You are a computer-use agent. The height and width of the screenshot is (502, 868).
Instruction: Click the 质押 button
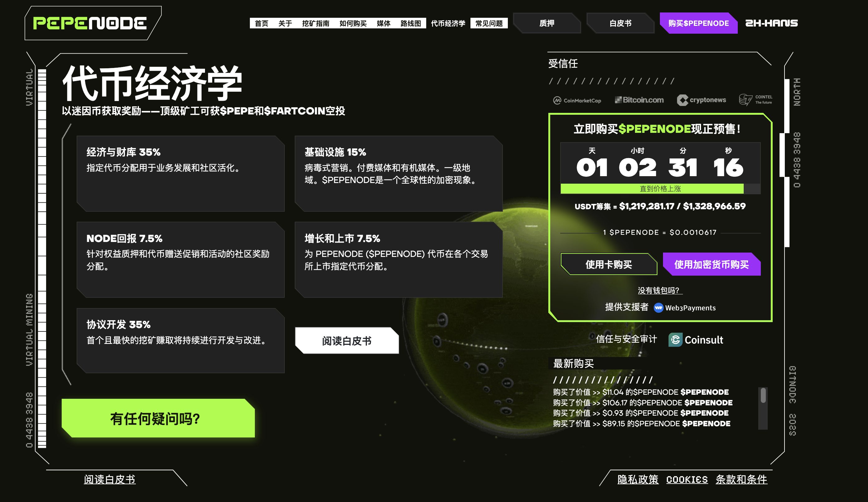tap(547, 23)
